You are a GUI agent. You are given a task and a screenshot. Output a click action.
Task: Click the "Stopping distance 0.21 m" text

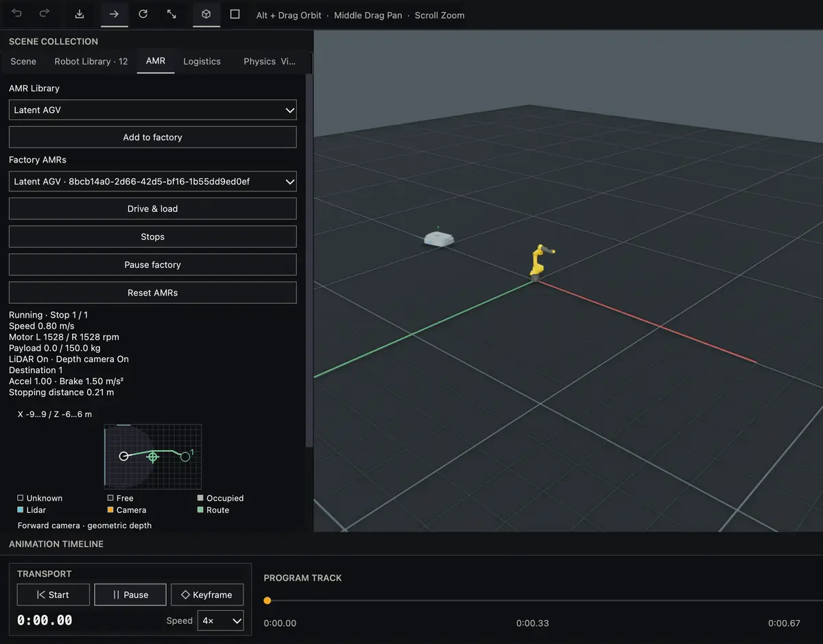coord(62,392)
